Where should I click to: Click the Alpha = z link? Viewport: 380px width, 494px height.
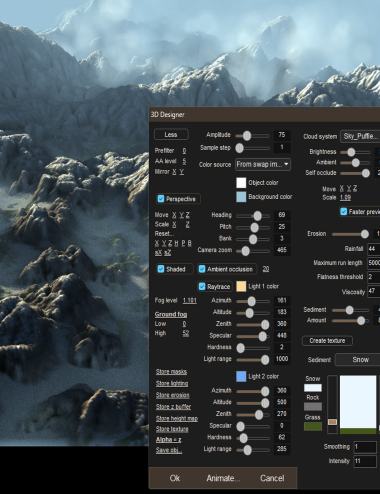pyautogui.click(x=169, y=440)
